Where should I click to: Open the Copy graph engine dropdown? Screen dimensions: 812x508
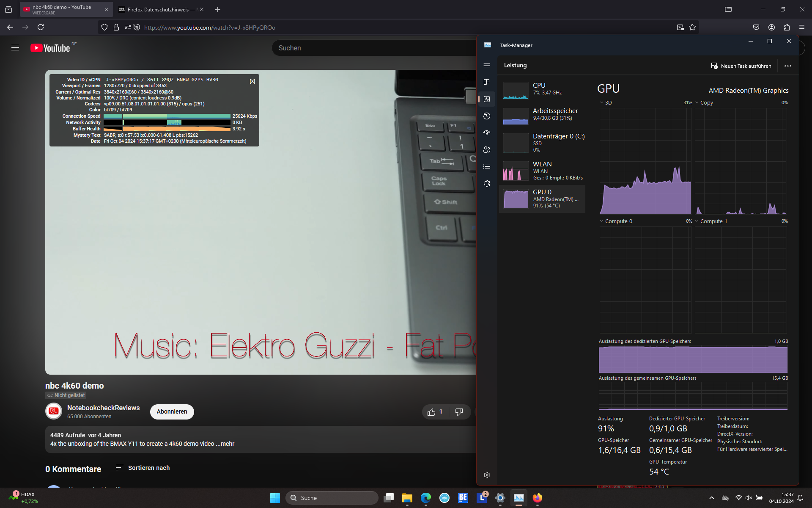click(x=704, y=103)
